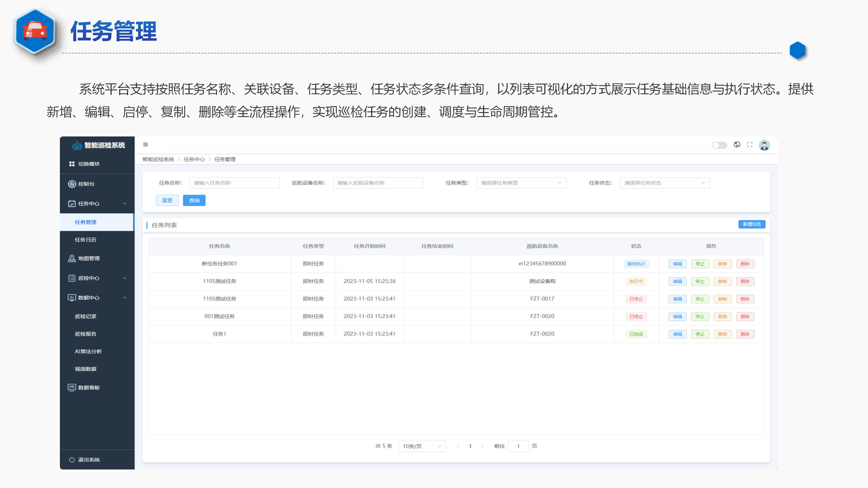868x488 pixels.
Task: Go to next page arrow
Action: [x=482, y=446]
